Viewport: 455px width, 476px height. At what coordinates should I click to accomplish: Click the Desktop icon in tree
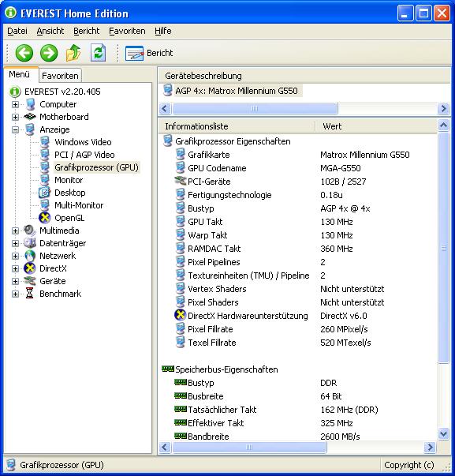point(44,193)
